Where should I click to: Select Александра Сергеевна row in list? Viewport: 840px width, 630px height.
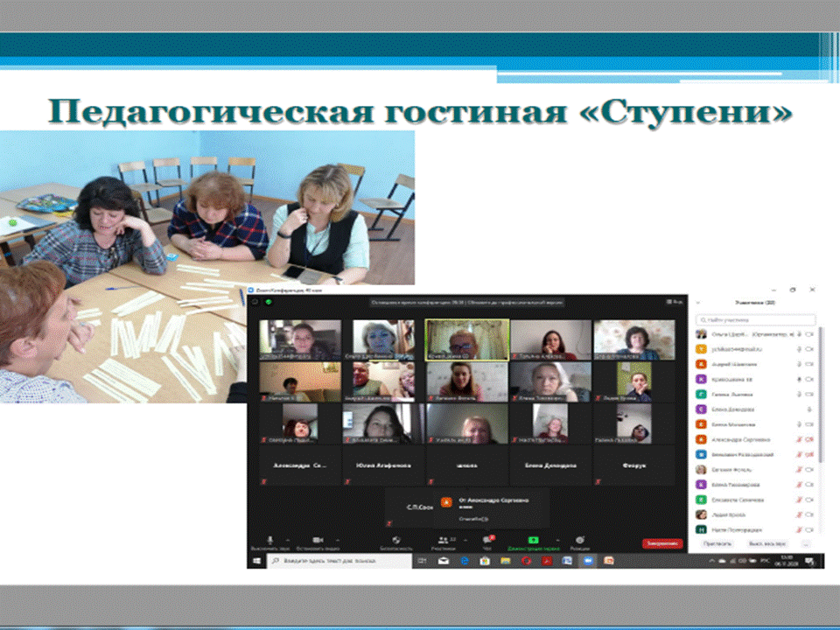tap(755, 439)
